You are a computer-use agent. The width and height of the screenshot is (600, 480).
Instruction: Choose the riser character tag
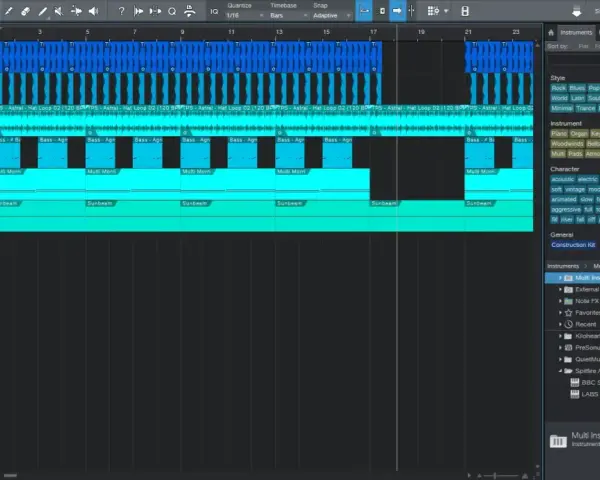(x=566, y=220)
